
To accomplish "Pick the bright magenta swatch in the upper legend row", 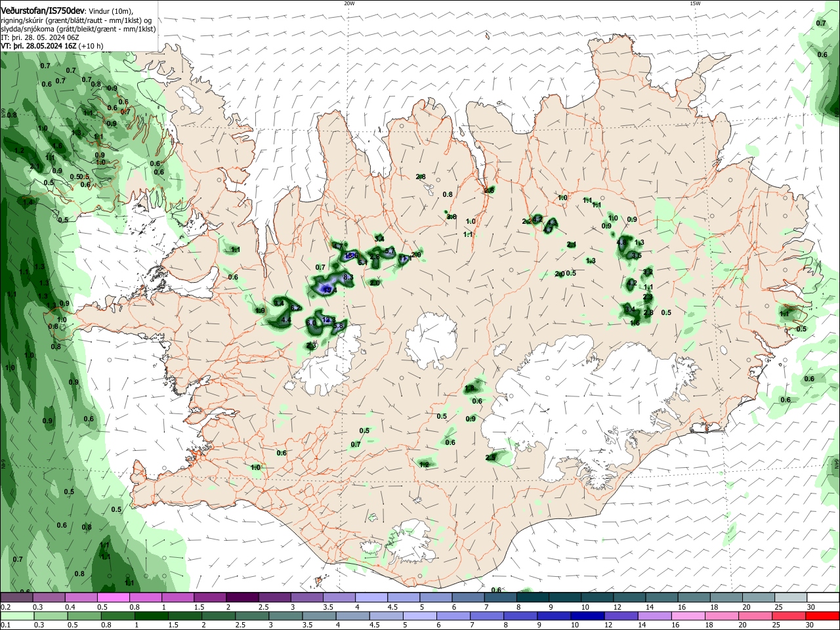I will coord(114,598).
